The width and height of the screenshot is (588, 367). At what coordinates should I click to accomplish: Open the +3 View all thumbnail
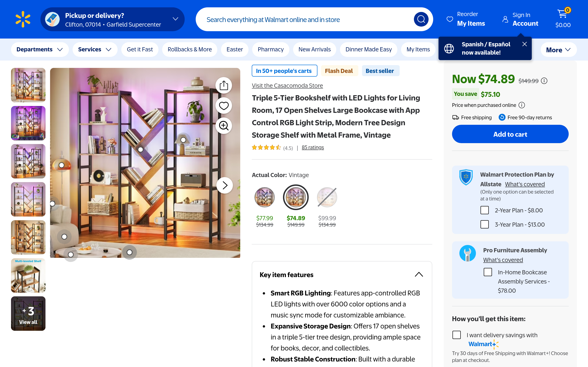28,313
